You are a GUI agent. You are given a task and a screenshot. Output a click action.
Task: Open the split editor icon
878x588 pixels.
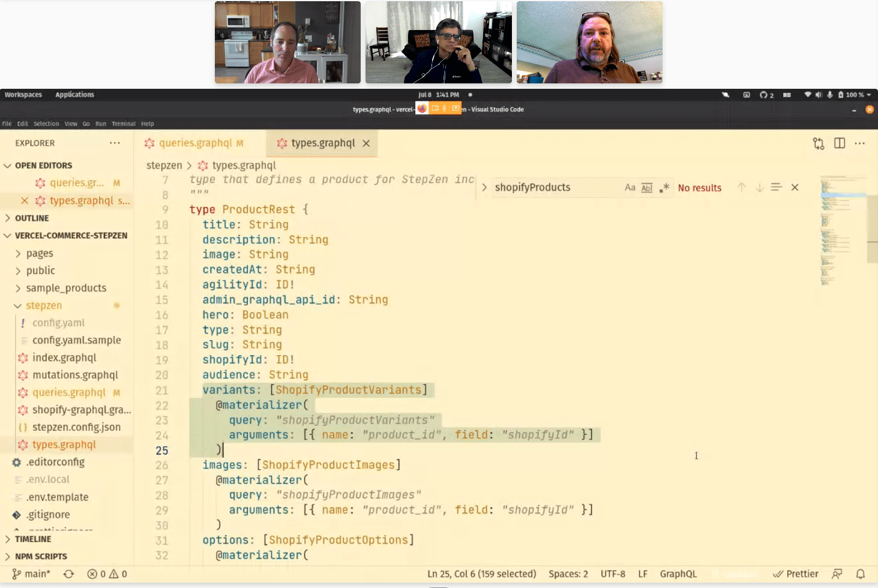pos(838,143)
